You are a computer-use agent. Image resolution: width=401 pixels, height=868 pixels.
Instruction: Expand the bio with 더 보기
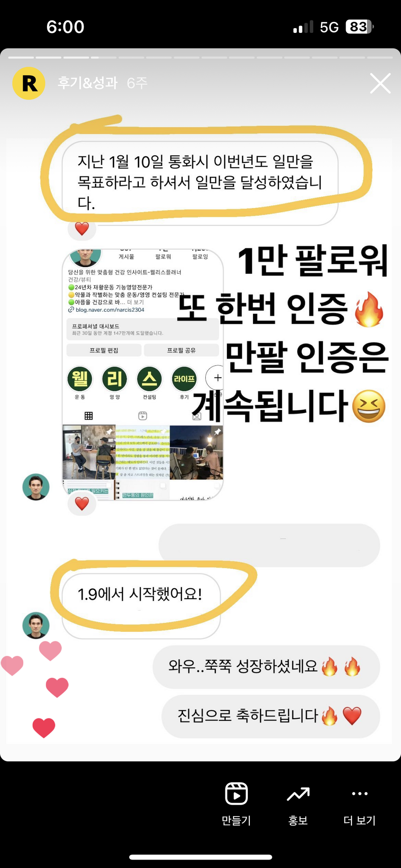(135, 302)
